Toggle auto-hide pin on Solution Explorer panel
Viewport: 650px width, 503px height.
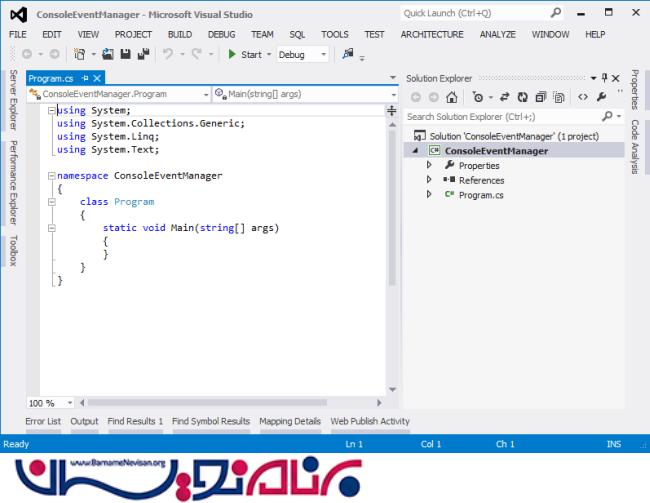coord(605,78)
